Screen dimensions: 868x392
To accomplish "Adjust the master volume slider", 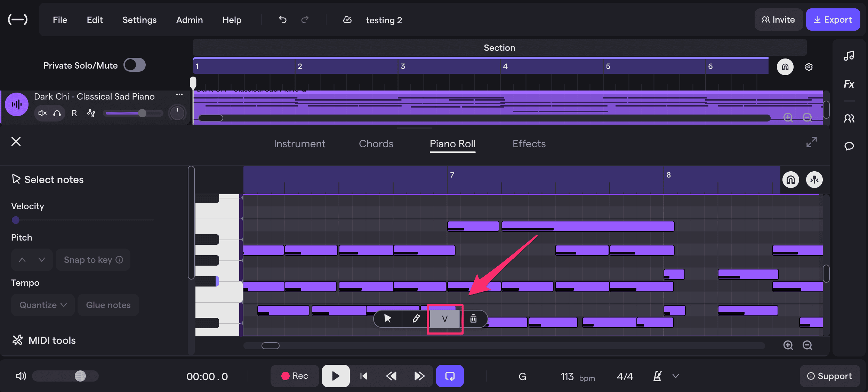I will click(65, 376).
